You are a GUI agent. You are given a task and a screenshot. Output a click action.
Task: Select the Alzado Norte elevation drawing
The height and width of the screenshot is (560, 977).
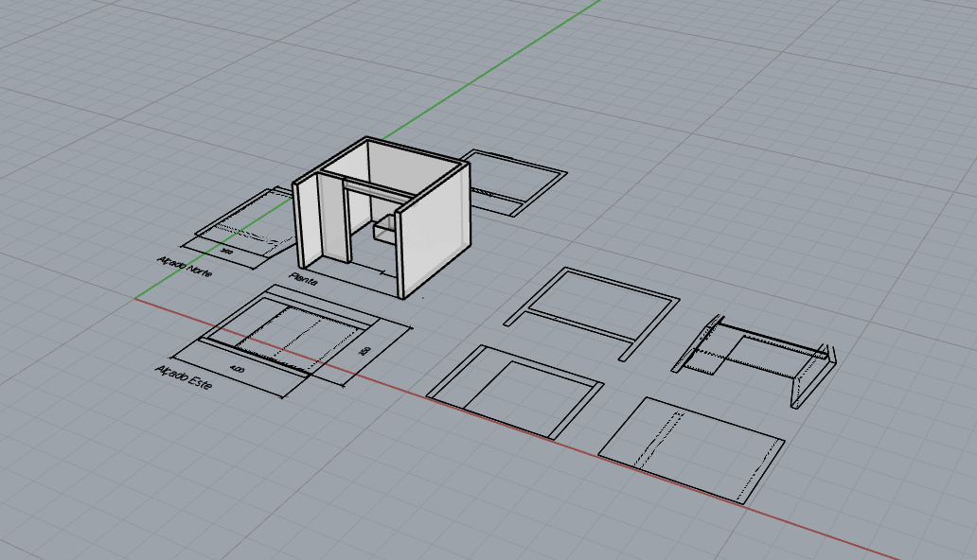246,221
